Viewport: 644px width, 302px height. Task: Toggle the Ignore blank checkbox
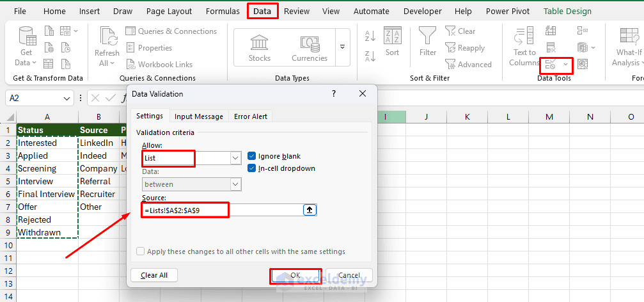click(x=252, y=156)
